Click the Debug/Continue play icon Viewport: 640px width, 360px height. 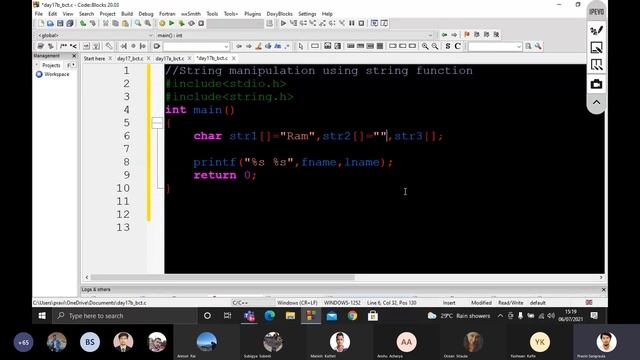pos(283,24)
